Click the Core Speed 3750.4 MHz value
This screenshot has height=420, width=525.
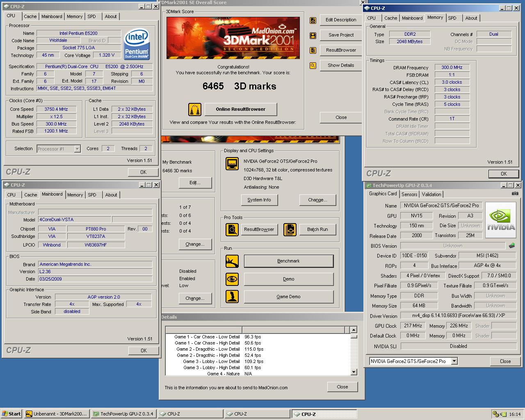click(56, 109)
